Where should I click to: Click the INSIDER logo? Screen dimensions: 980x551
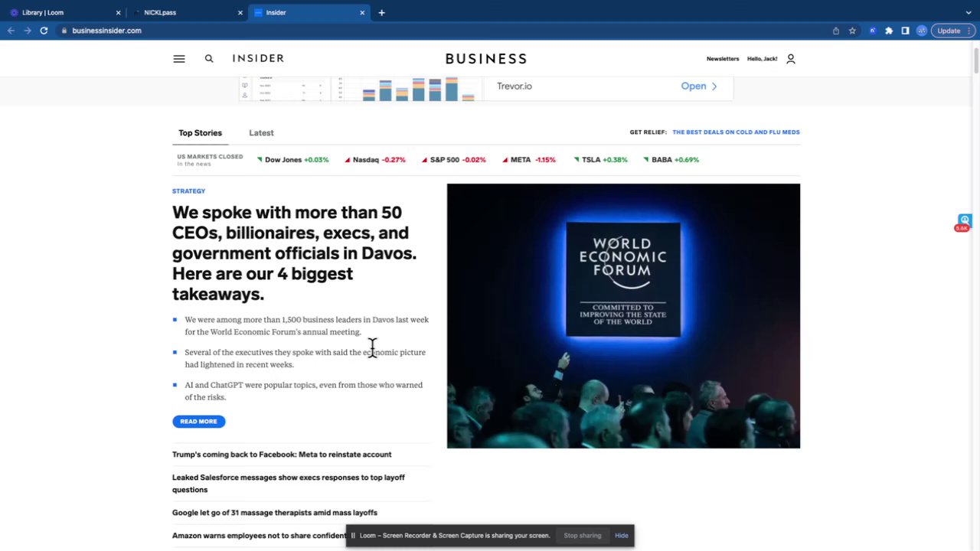pos(258,58)
